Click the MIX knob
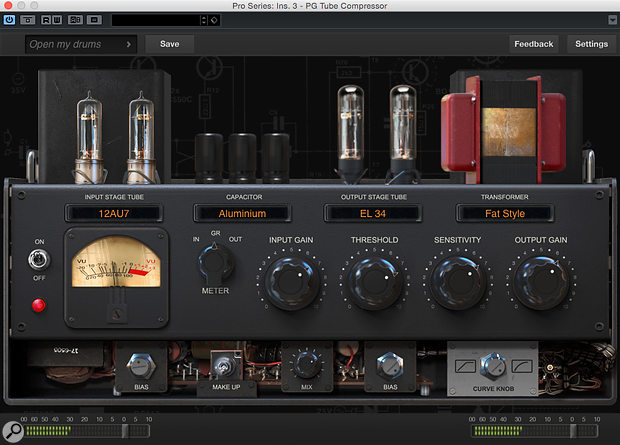 (x=306, y=364)
